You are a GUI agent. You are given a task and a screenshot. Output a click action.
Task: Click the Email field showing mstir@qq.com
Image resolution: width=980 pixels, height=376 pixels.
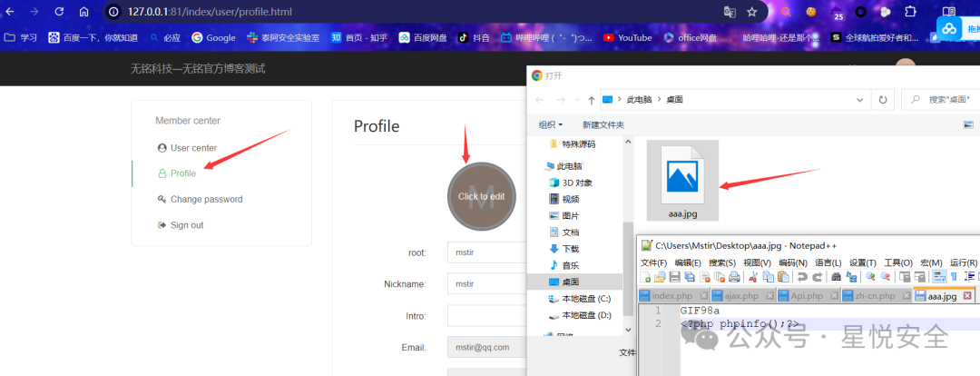tap(487, 347)
